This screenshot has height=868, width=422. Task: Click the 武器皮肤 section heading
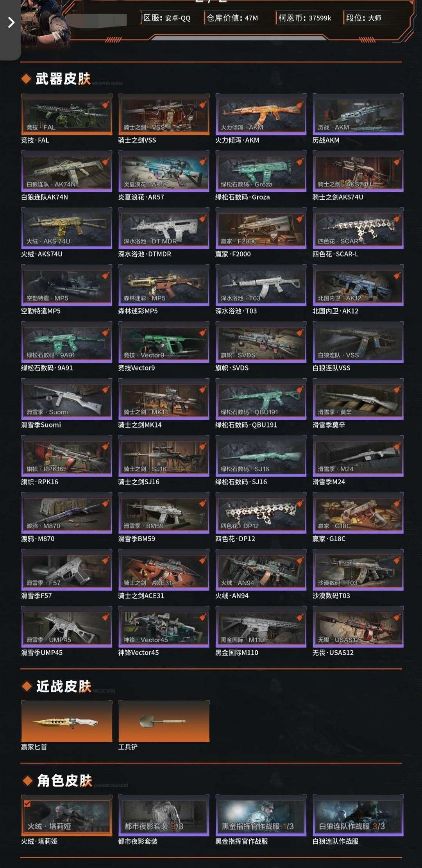[63, 79]
